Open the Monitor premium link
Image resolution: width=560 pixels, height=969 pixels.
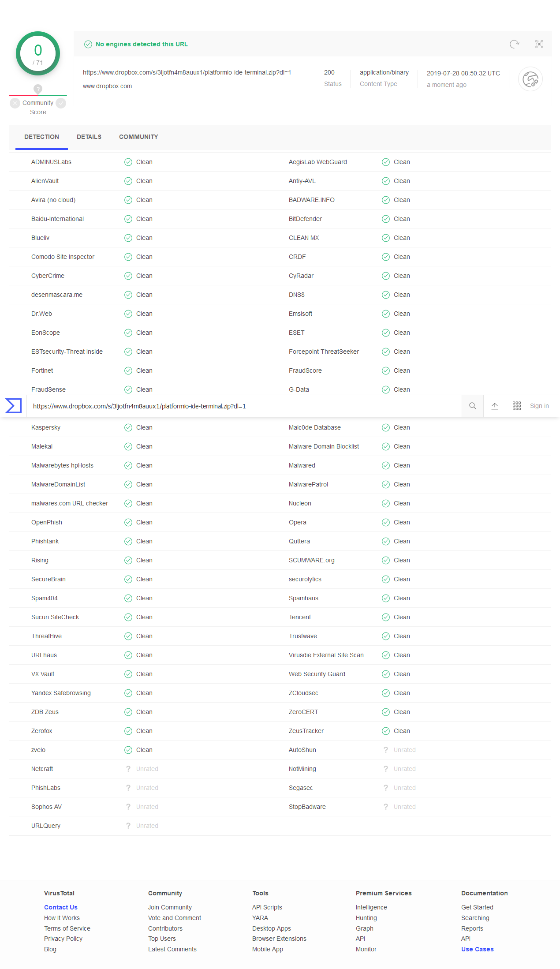(x=366, y=949)
